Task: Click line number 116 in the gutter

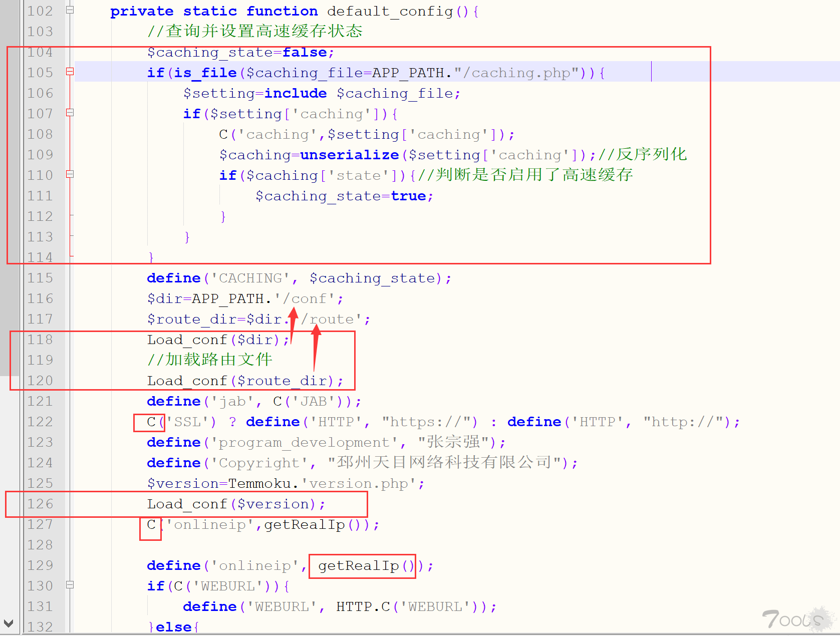Action: (x=40, y=298)
